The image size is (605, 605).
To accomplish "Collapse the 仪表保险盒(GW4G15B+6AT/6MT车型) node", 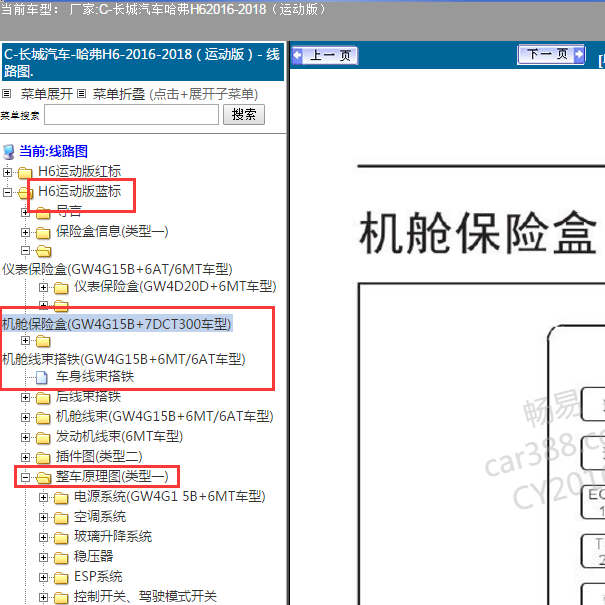I will click(25, 251).
